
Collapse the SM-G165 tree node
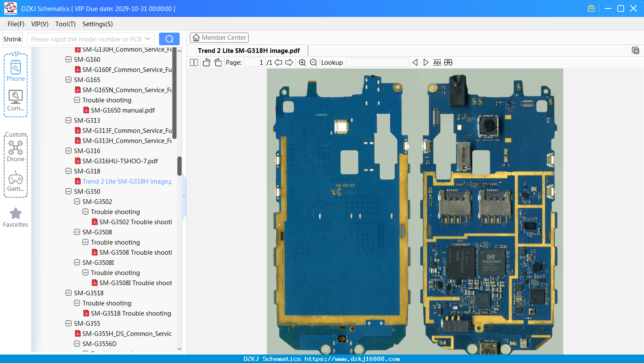(x=69, y=80)
